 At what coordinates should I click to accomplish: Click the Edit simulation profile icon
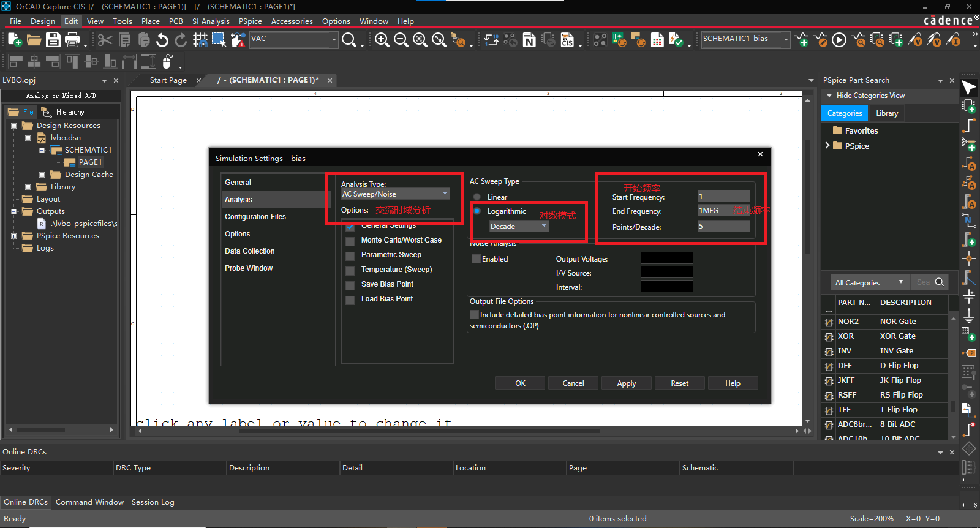click(x=820, y=40)
